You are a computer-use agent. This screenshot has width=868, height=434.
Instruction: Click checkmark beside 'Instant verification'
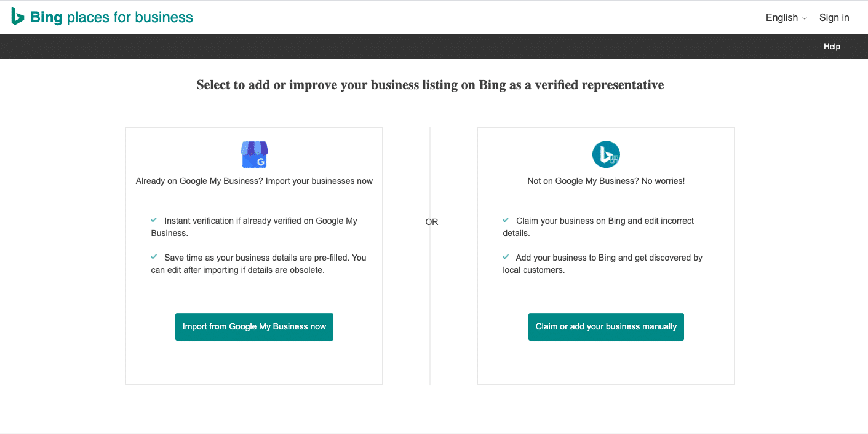(154, 219)
